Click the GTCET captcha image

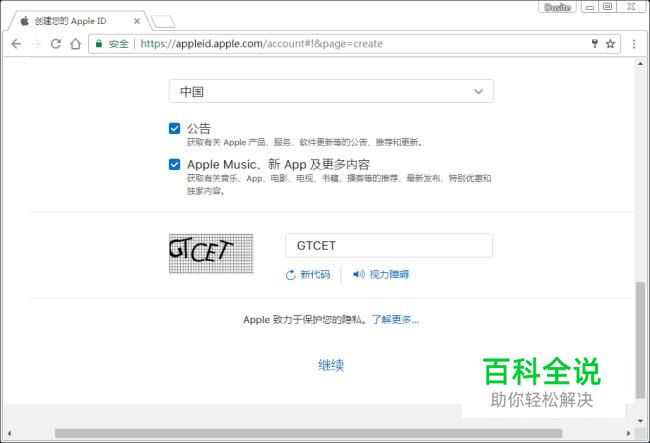tap(211, 254)
